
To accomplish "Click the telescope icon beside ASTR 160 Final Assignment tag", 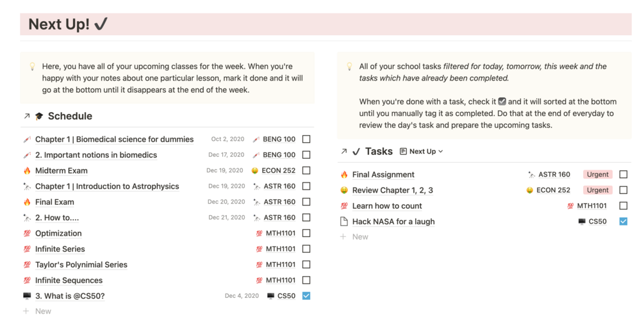I will coord(531,174).
